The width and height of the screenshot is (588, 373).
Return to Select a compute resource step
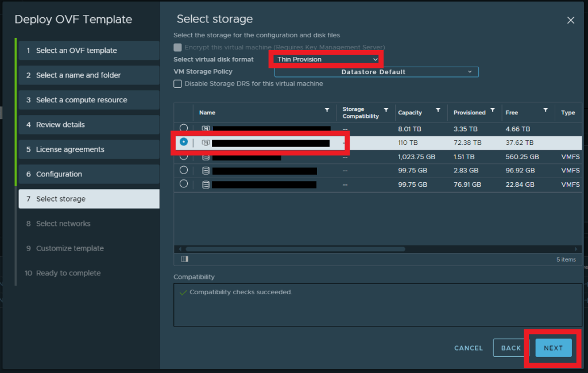coord(88,100)
